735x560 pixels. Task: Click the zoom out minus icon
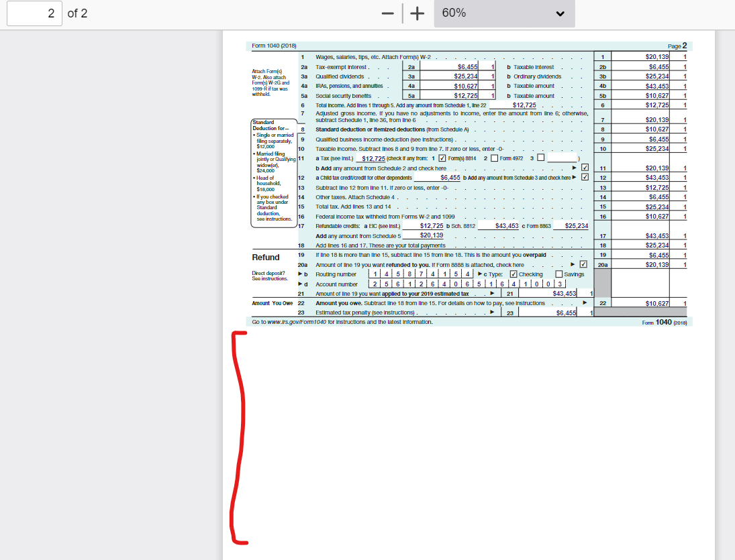point(388,13)
